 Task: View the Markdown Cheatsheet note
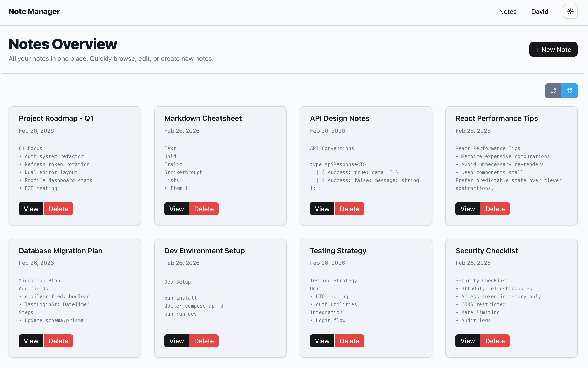pyautogui.click(x=176, y=209)
